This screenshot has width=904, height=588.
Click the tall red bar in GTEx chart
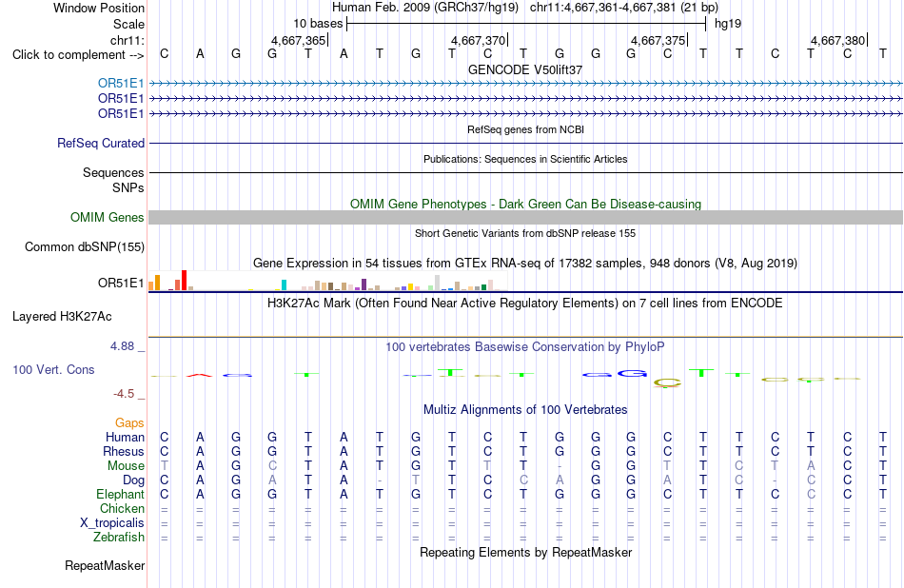pyautogui.click(x=184, y=280)
